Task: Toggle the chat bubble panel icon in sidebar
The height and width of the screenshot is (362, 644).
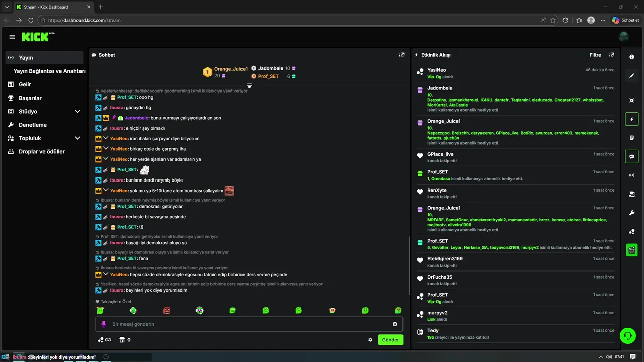Action: tap(632, 156)
